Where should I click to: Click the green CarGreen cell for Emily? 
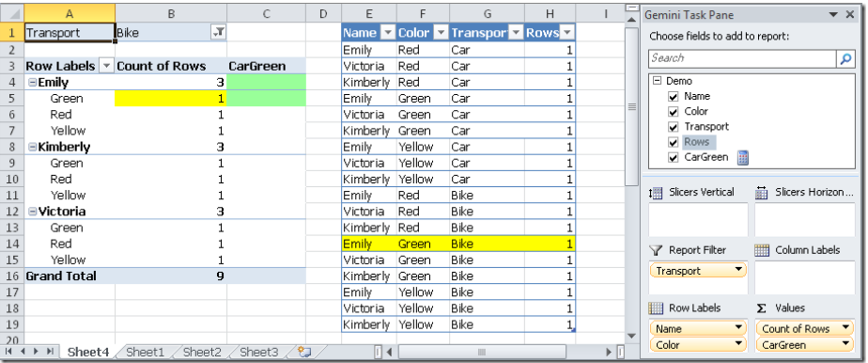pos(266,83)
